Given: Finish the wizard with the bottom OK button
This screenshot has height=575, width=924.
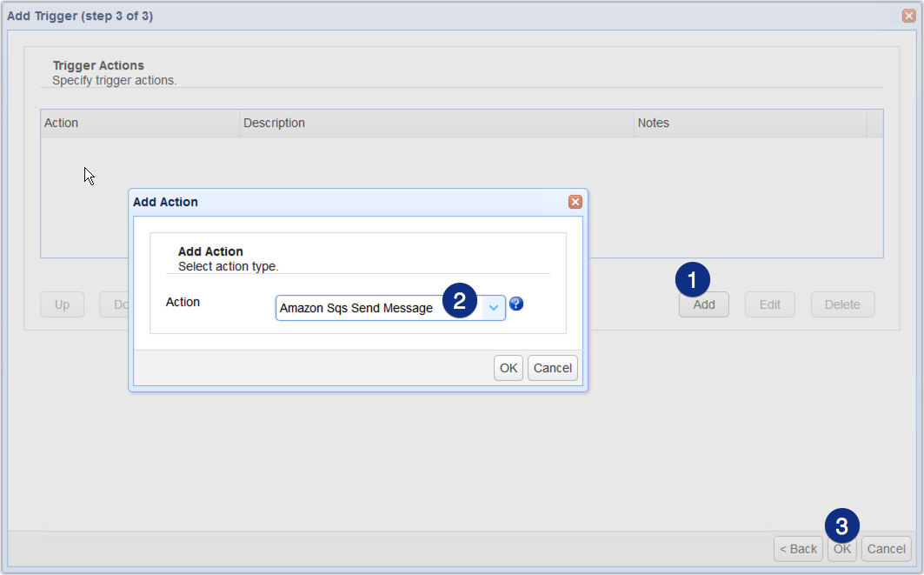Looking at the screenshot, I should 841,549.
